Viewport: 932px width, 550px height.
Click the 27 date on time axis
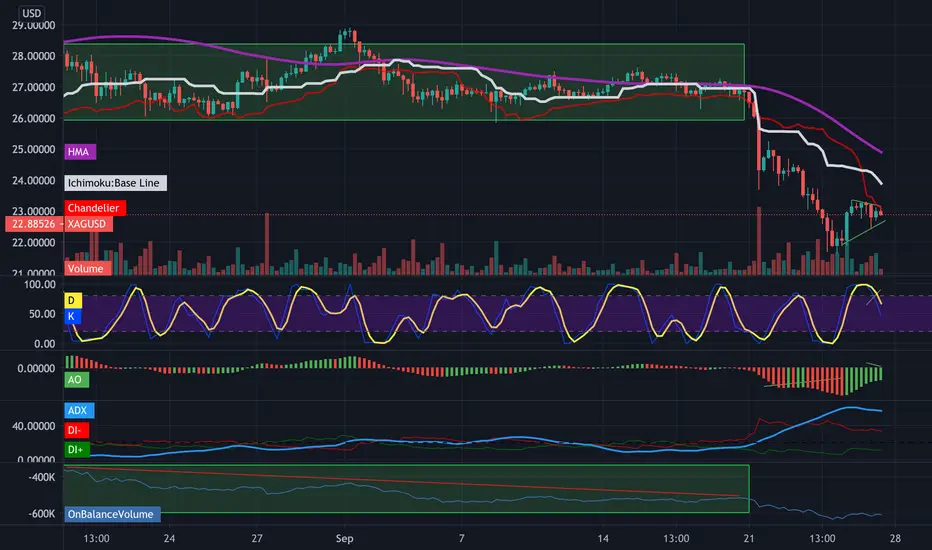[x=257, y=539]
